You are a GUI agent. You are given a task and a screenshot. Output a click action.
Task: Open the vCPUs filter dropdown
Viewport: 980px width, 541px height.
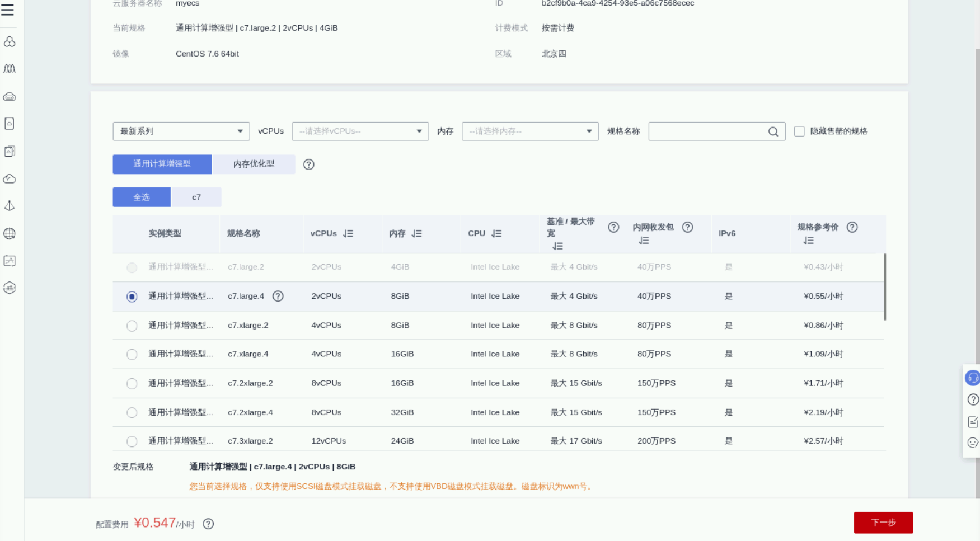(360, 131)
